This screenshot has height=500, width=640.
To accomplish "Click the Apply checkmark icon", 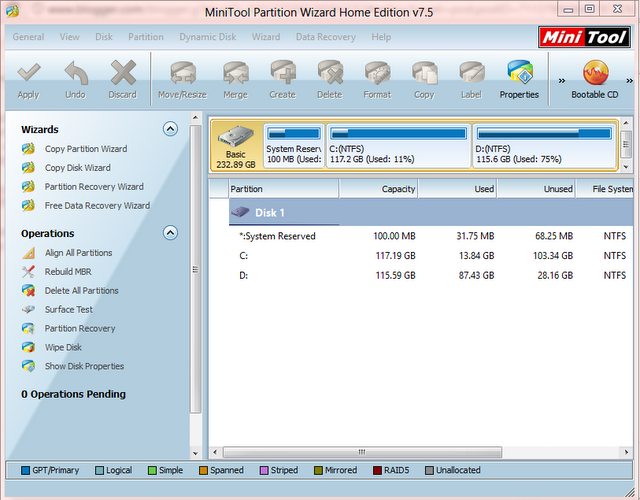I will 29,72.
